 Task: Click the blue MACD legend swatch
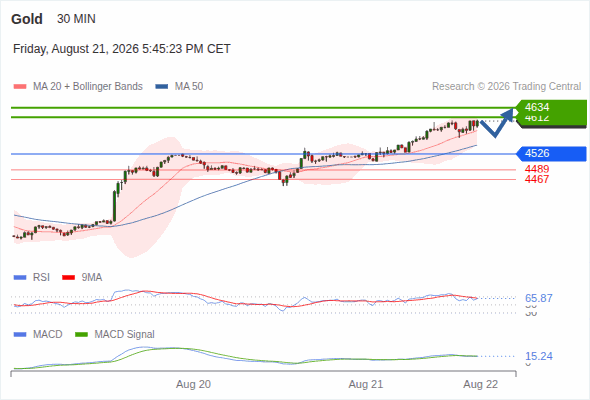pyautogui.click(x=20, y=335)
